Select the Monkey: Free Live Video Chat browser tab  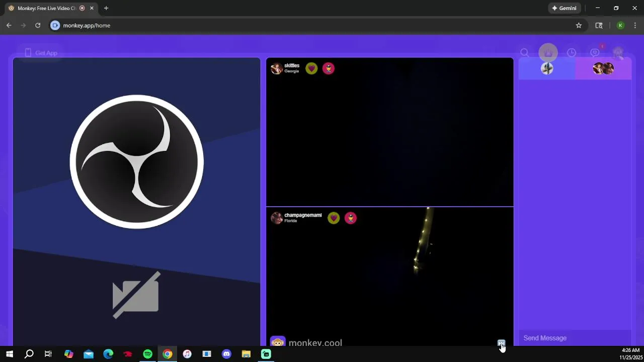pyautogui.click(x=50, y=8)
